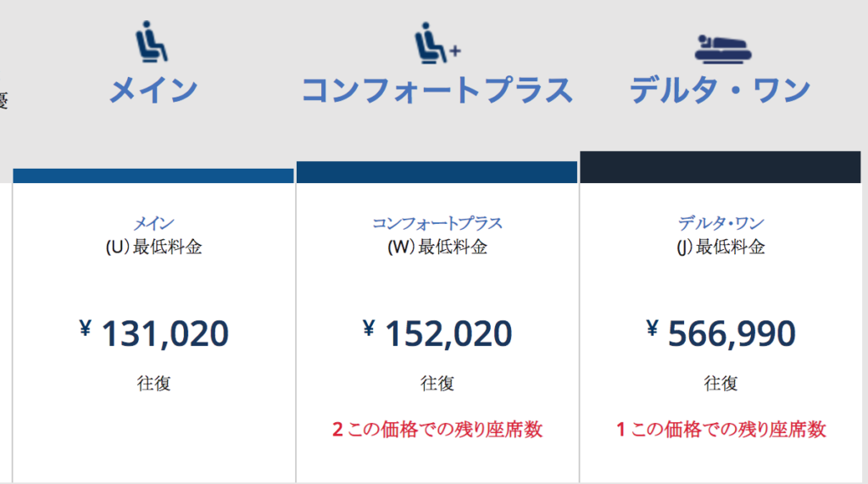
Task: Click the small コンフォートプラス link in fare card
Action: (437, 223)
